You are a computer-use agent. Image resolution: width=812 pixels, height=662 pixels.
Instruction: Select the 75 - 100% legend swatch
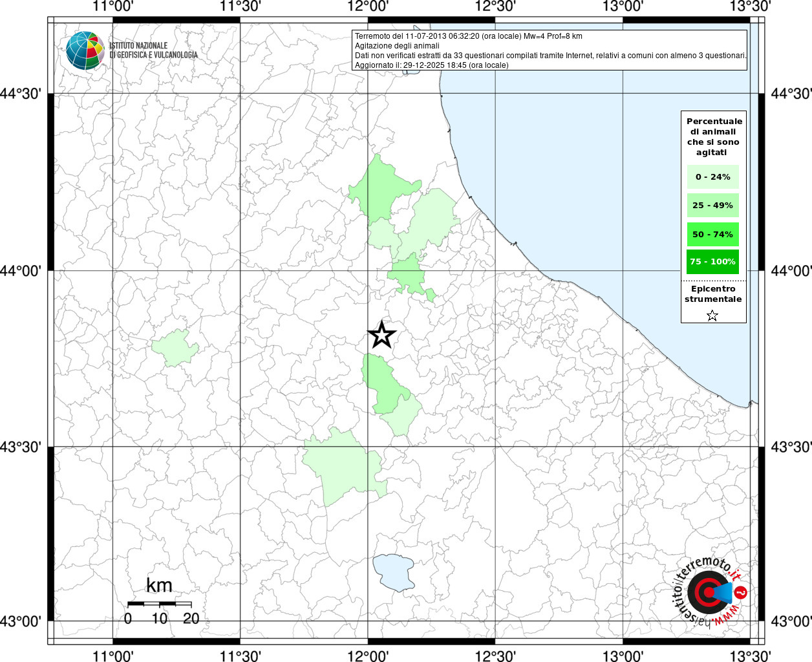712,262
